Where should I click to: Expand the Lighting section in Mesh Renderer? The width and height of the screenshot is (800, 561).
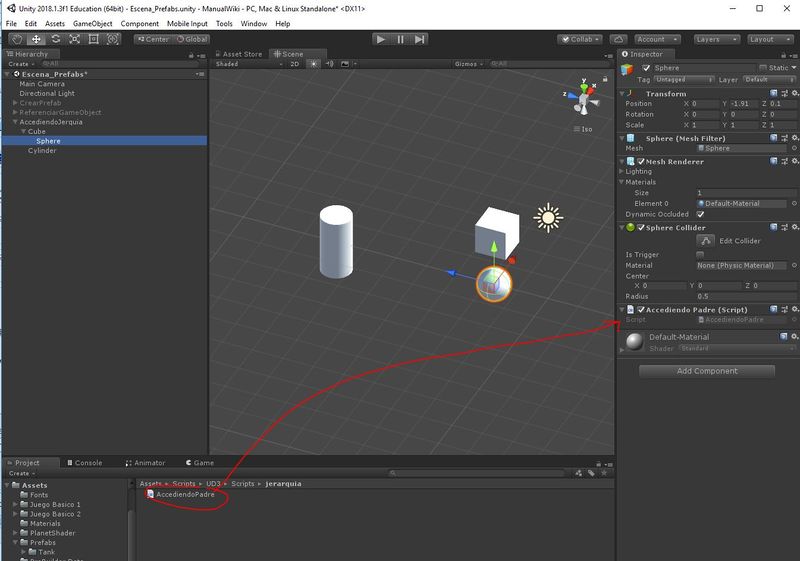point(621,172)
